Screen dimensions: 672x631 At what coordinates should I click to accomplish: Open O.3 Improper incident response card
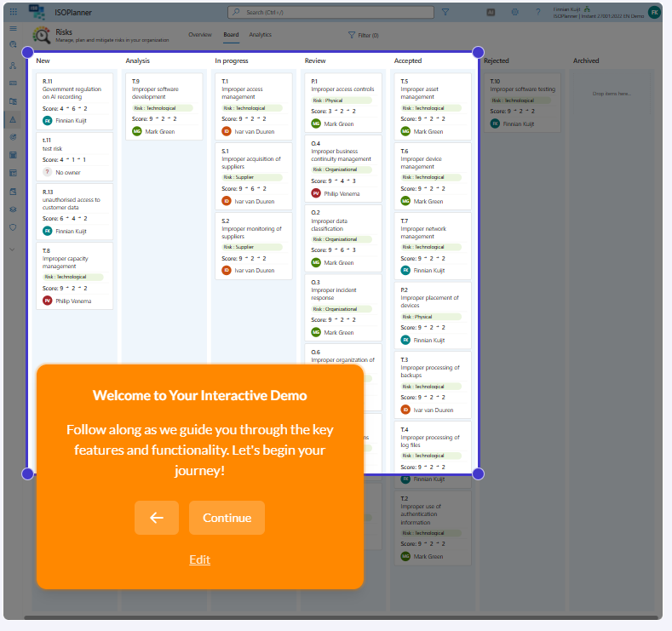pos(343,307)
